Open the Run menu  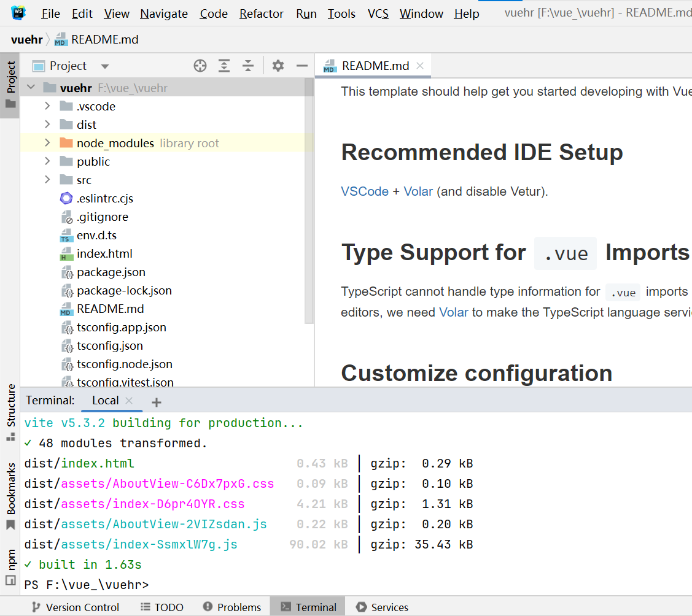(x=306, y=13)
